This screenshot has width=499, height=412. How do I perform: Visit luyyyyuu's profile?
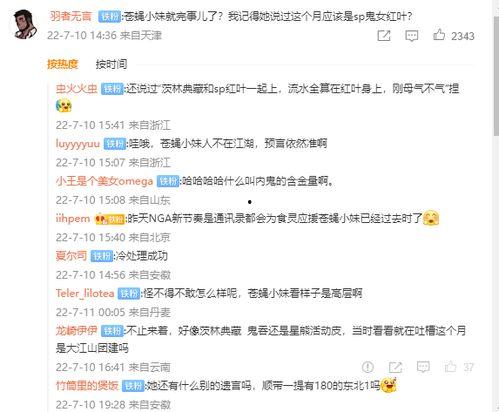pos(78,143)
